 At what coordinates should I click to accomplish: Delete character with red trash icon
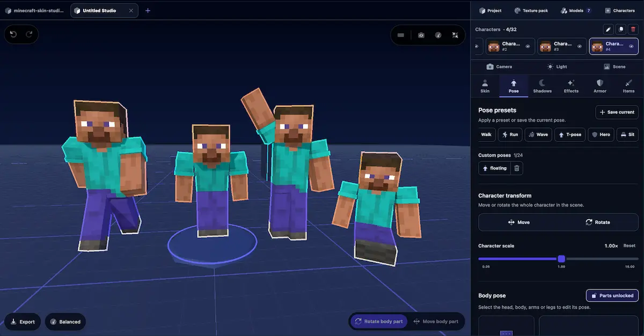633,29
